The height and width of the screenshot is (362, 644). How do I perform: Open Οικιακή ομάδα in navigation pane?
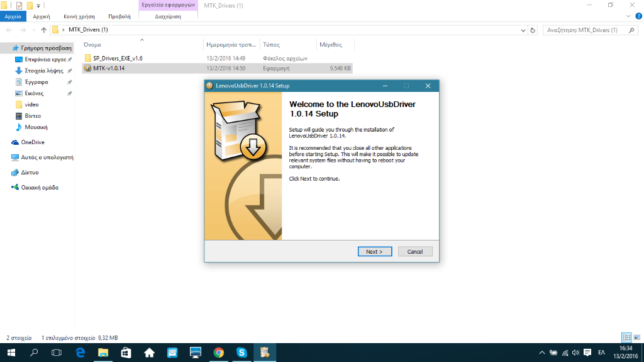tap(40, 188)
